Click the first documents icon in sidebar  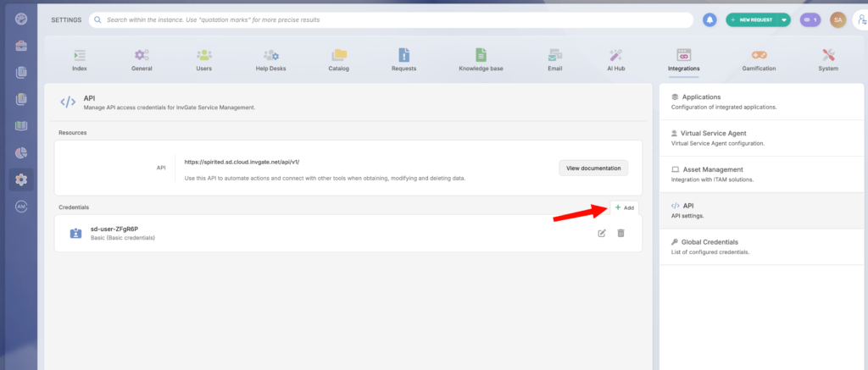(x=21, y=72)
